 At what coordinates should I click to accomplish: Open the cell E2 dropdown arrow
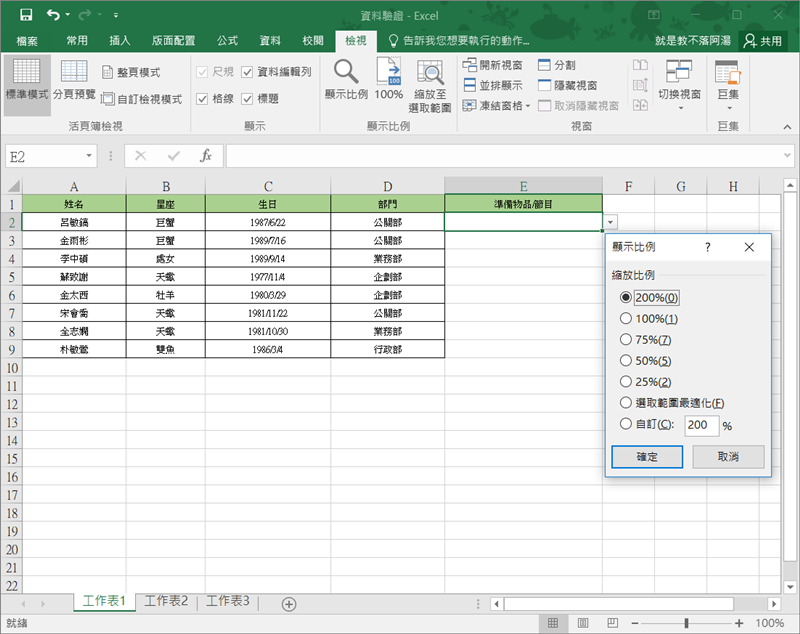(611, 222)
